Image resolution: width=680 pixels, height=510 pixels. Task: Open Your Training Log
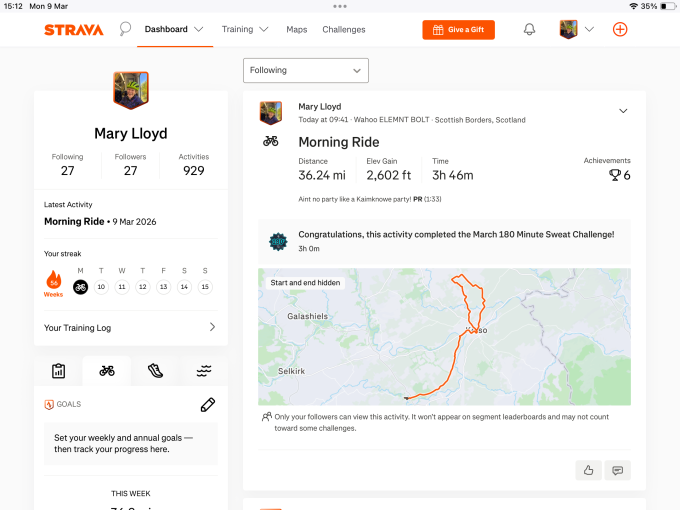click(x=130, y=327)
